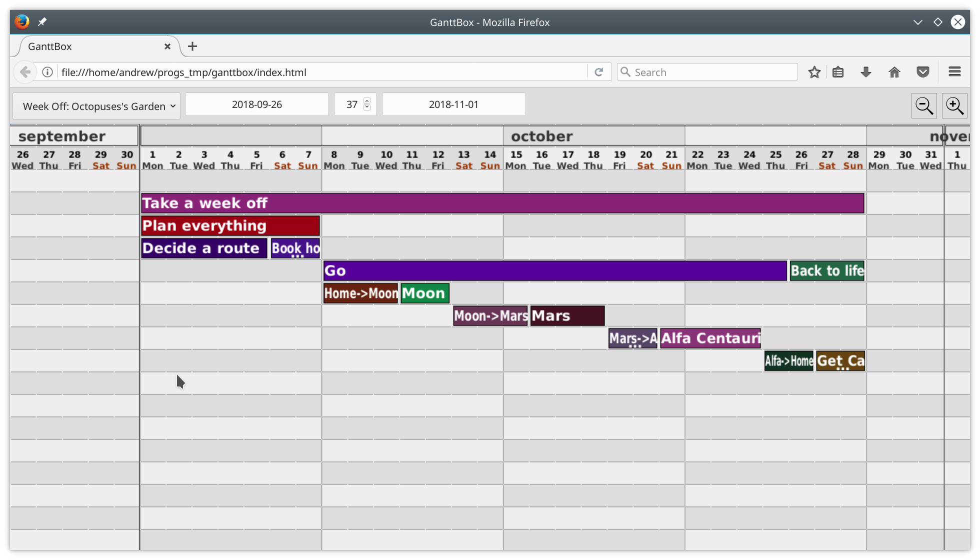The height and width of the screenshot is (560, 980).
Task: Click the start date field 2018-09-26
Action: click(256, 104)
